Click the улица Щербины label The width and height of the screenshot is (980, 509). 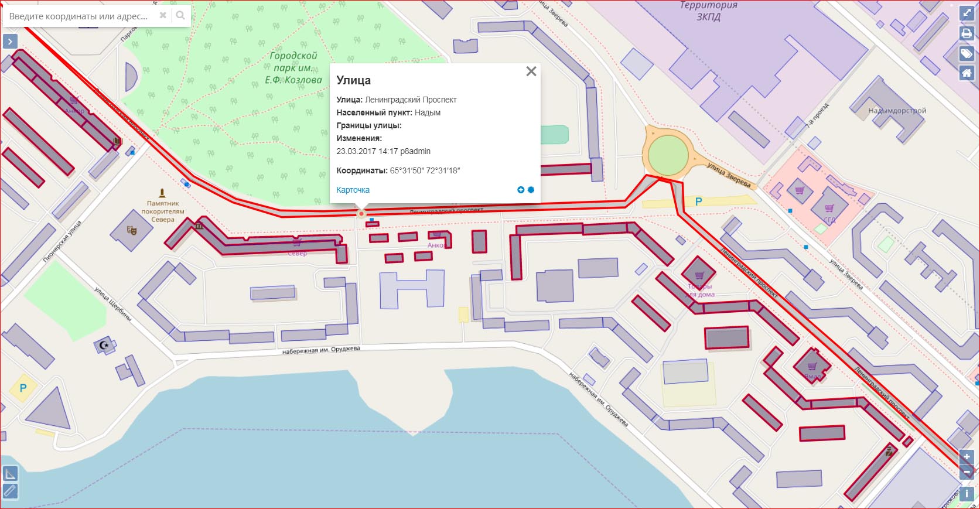pos(112,303)
